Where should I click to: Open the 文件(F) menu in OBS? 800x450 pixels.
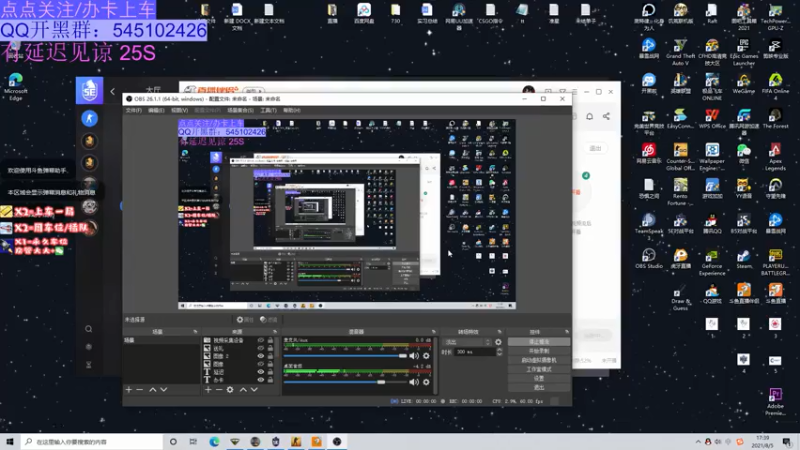(x=134, y=110)
